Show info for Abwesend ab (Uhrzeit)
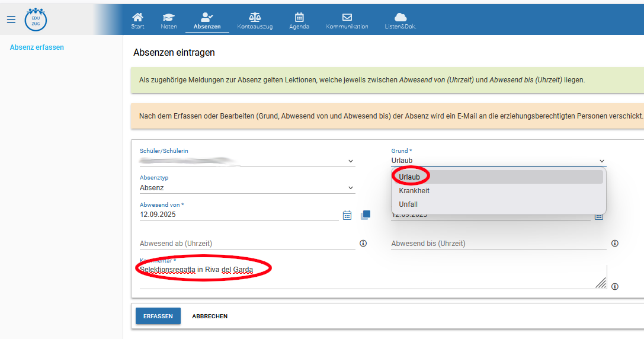This screenshot has width=644, height=339. point(363,244)
